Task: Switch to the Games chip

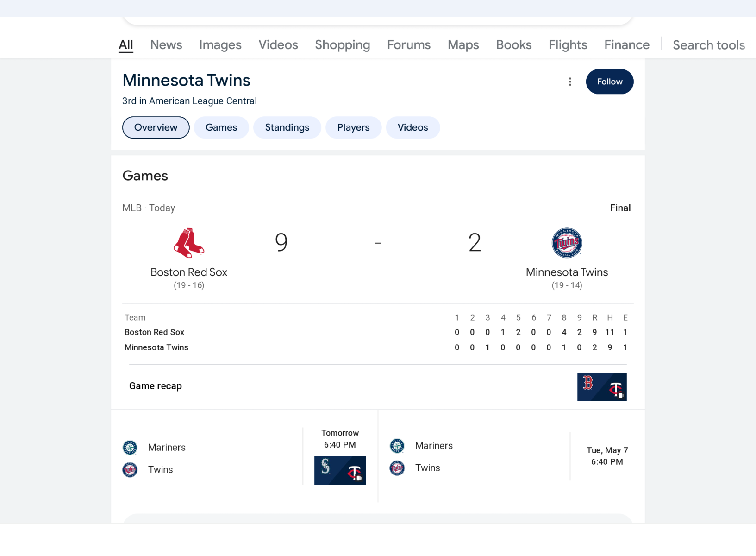Action: coord(221,127)
